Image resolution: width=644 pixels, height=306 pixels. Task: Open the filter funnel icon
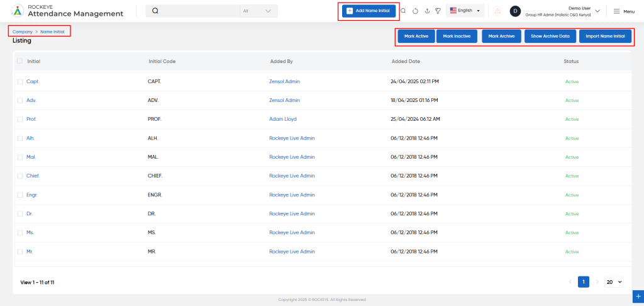tap(438, 11)
